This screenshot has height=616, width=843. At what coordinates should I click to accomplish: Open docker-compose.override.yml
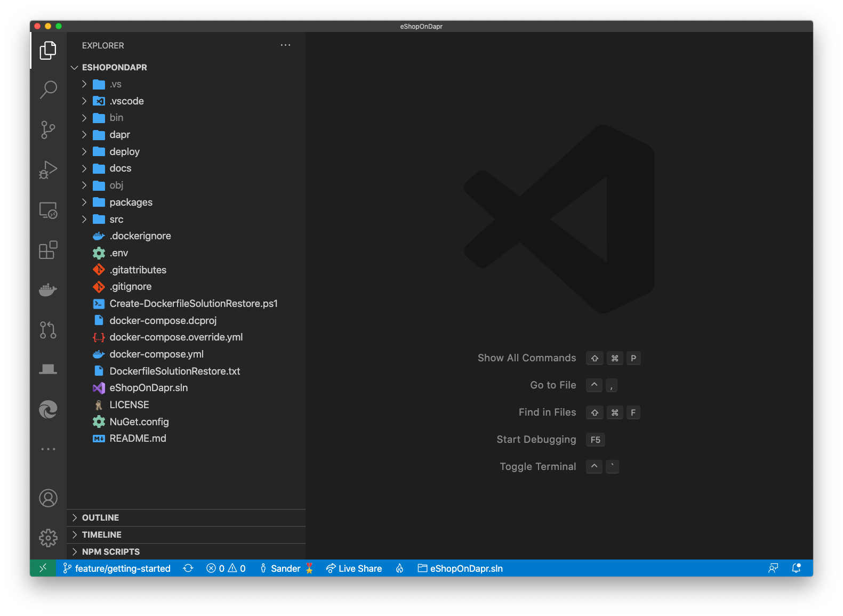tap(186, 337)
